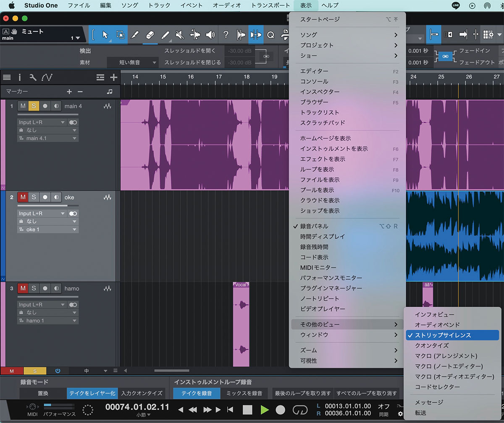The width and height of the screenshot is (504, 423).
Task: Click 入力クオンタイズ button
Action: (142, 393)
